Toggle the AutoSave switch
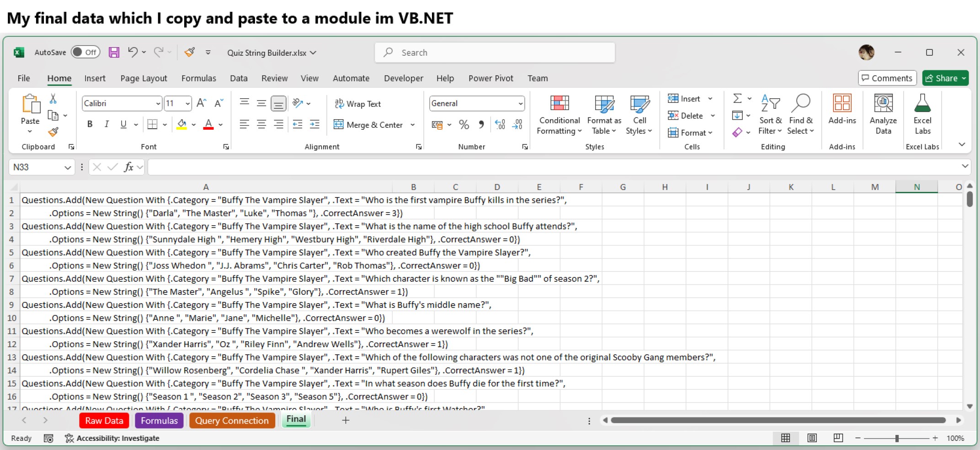The height and width of the screenshot is (450, 980). [85, 53]
